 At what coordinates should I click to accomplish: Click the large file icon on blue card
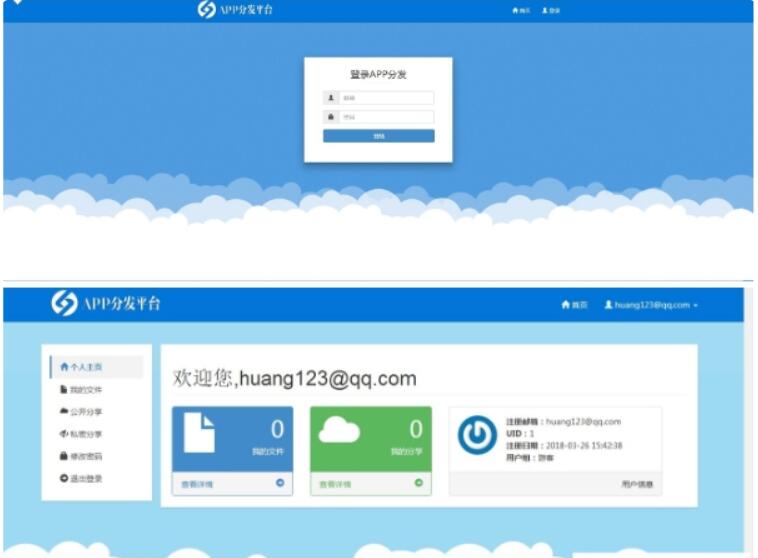click(199, 433)
